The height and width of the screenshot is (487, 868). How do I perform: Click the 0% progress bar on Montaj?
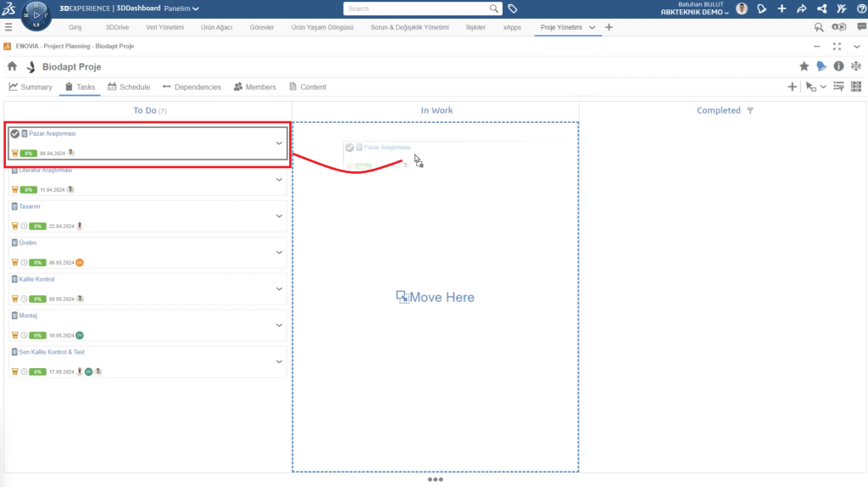click(x=38, y=335)
